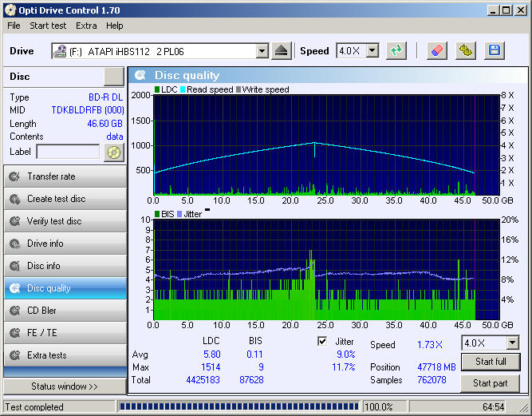The height and width of the screenshot is (416, 532).
Task: Open the Disc info panel
Action: [65, 266]
